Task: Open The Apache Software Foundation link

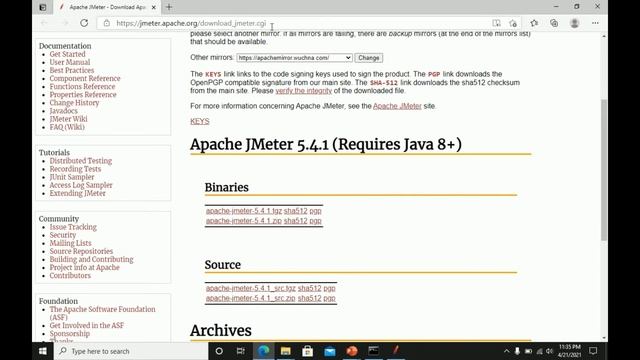Action: coord(102,313)
